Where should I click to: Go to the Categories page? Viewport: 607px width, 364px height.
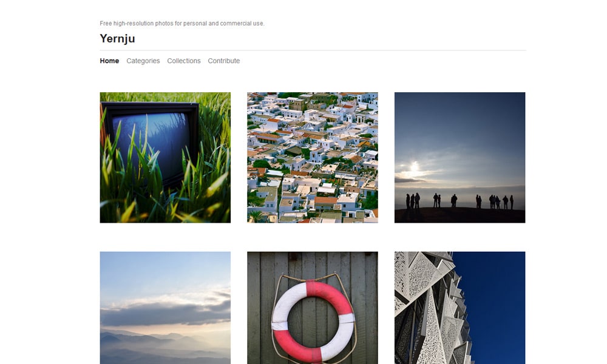pyautogui.click(x=143, y=61)
